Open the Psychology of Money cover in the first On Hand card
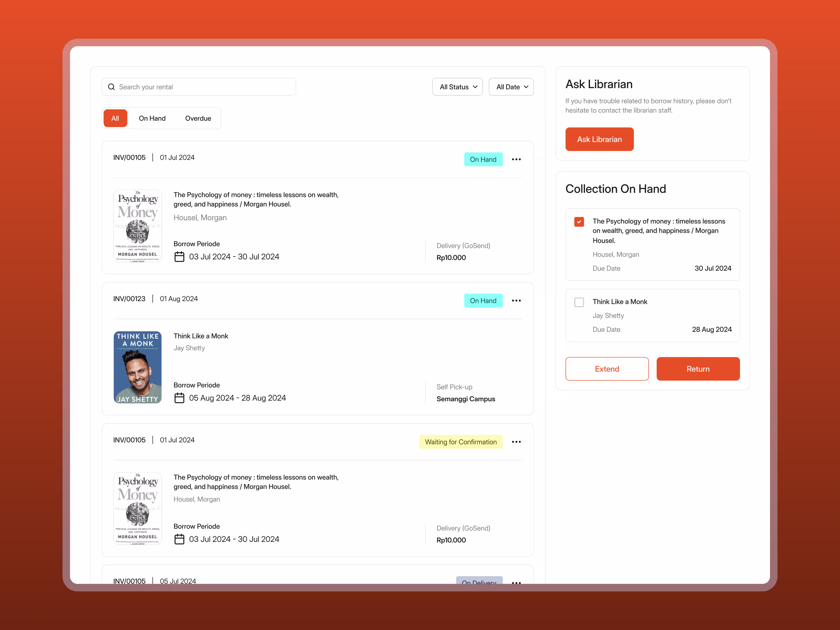This screenshot has height=630, width=840. (x=137, y=226)
